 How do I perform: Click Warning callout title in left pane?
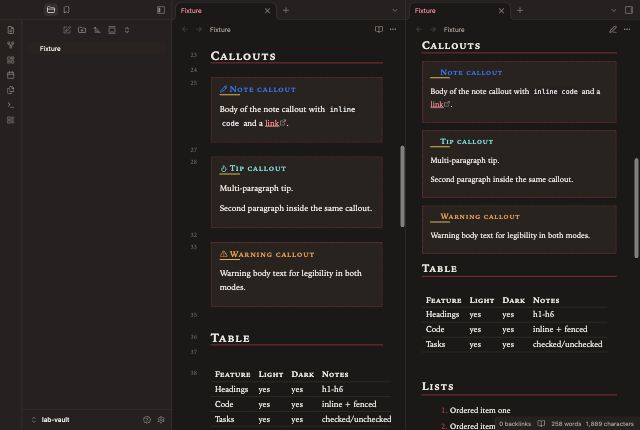coord(272,255)
